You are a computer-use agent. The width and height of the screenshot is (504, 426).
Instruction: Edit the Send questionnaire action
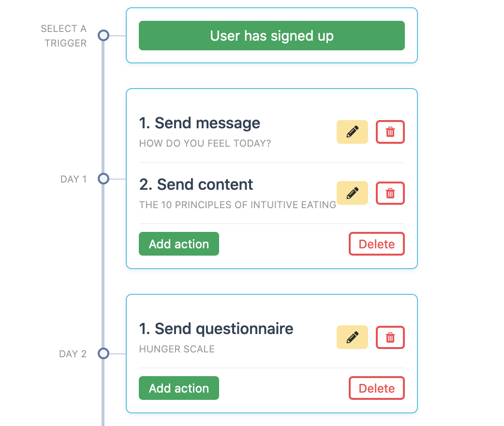point(352,337)
